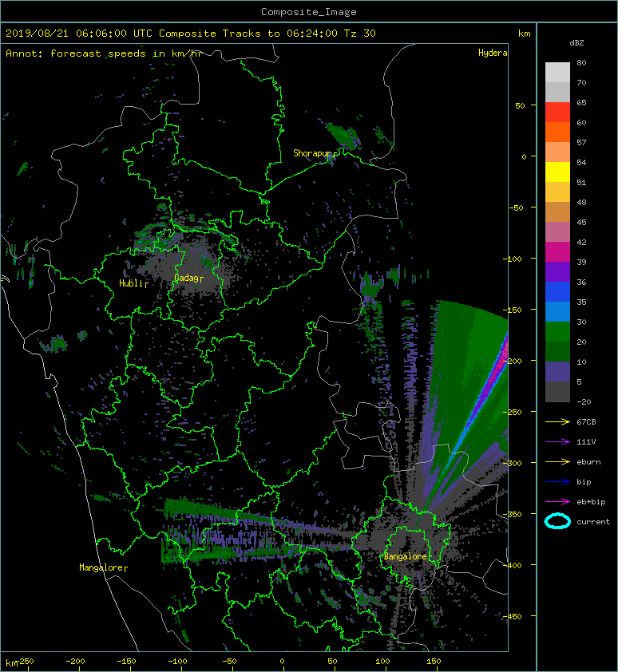Click the yellow 67CB arrow legend icon
The image size is (618, 672).
pos(557,421)
